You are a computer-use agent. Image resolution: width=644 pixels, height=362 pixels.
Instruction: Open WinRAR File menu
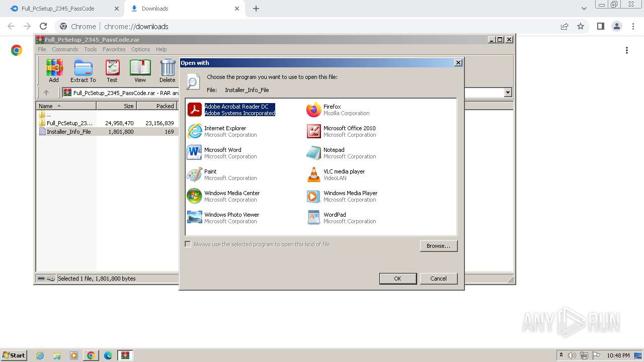tap(42, 49)
